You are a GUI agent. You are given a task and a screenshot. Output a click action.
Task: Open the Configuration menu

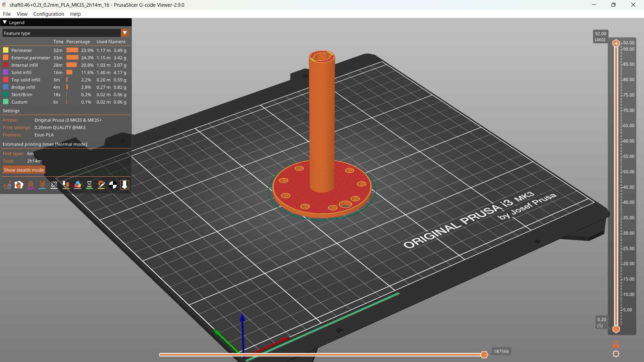tap(49, 14)
